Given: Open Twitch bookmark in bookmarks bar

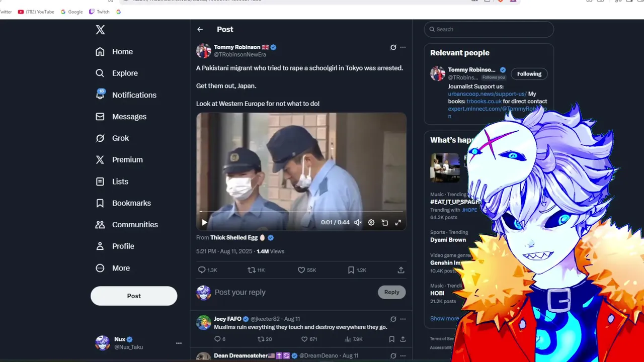Looking at the screenshot, I should 99,12.
